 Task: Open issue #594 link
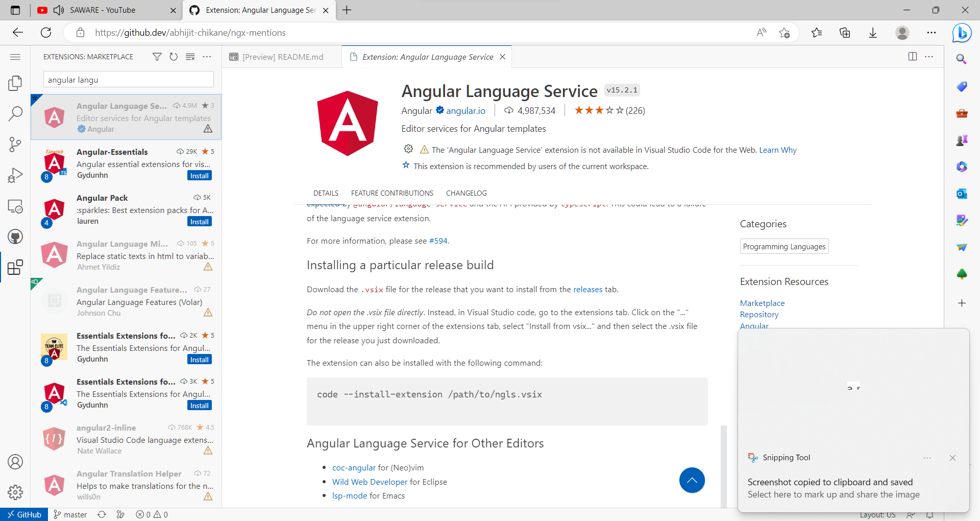click(x=438, y=241)
